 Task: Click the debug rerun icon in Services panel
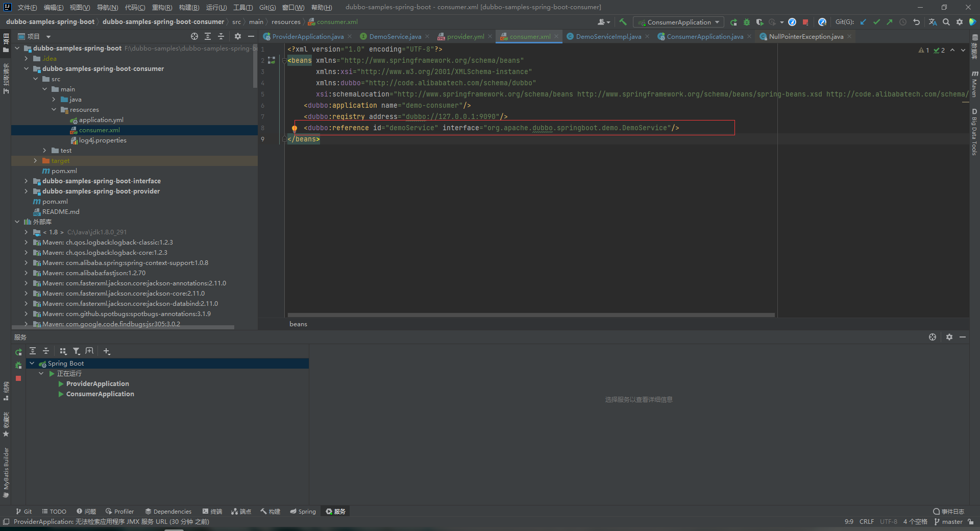point(18,365)
